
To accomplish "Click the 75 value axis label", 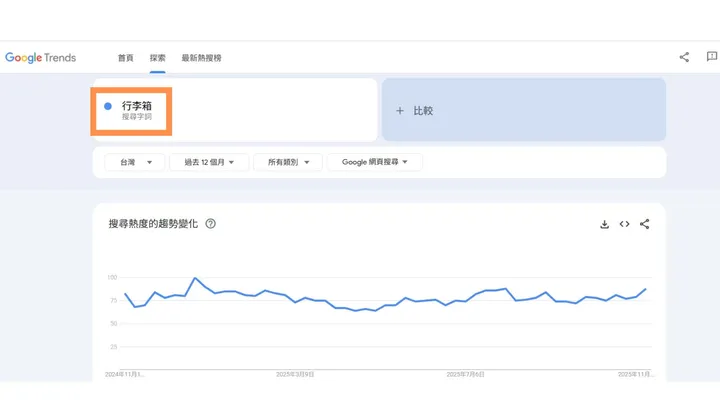I will [x=114, y=300].
